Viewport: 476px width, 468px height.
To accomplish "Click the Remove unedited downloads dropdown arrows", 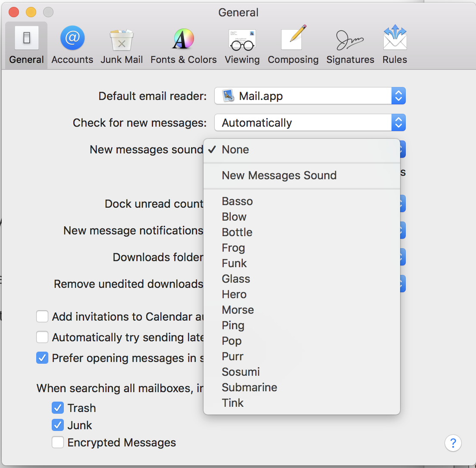I will [403, 284].
